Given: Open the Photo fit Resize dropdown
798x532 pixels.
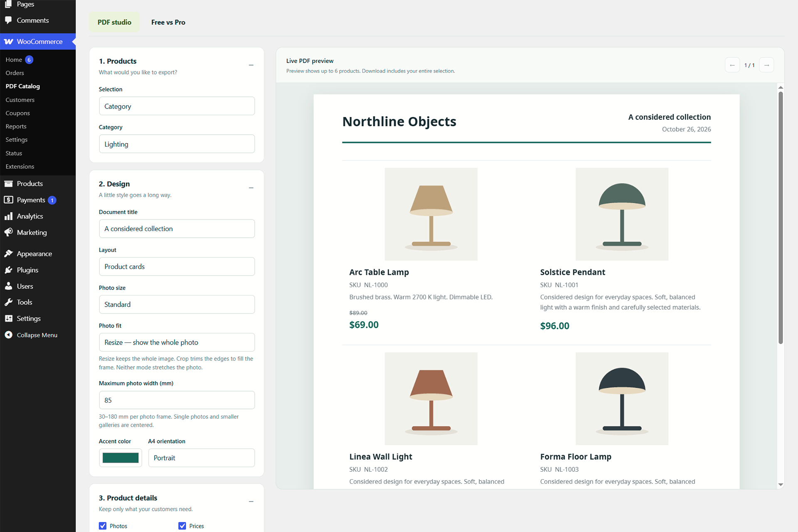Looking at the screenshot, I should tap(177, 342).
